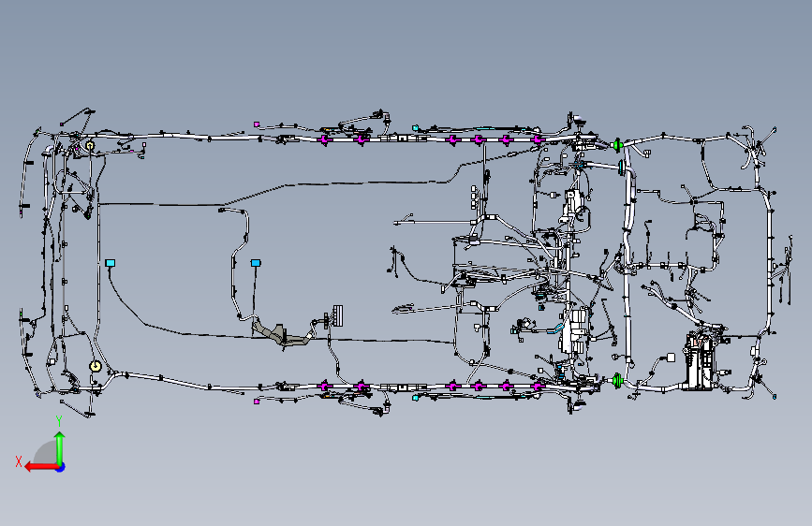Image resolution: width=812 pixels, height=526 pixels.
Task: Pick the ribbed connector block beside gray bracket
Action: (x=338, y=315)
